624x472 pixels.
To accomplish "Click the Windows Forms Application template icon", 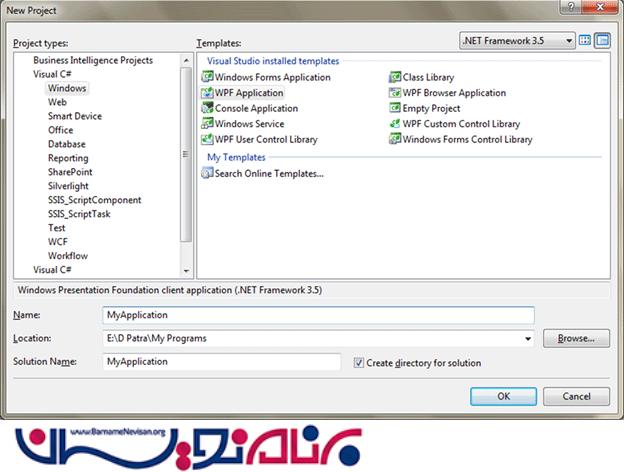I will pyautogui.click(x=207, y=77).
